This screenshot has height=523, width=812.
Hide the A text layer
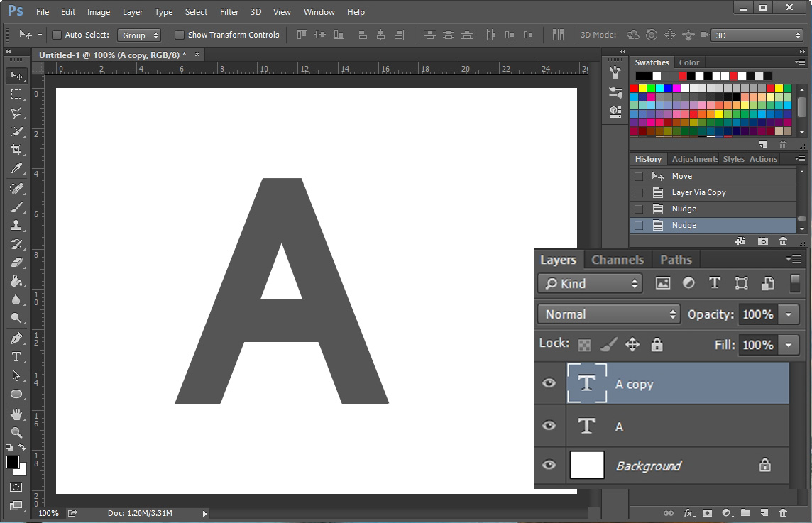(x=549, y=426)
